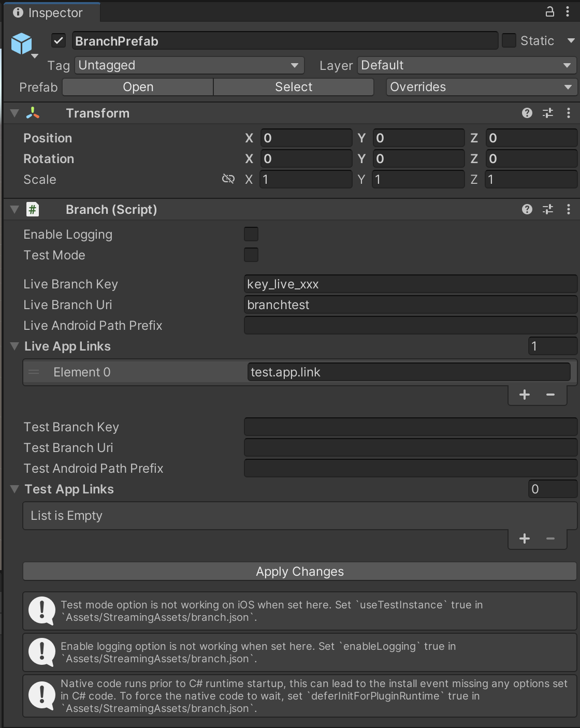Open Branch script presets
The image size is (580, 728).
coord(548,209)
